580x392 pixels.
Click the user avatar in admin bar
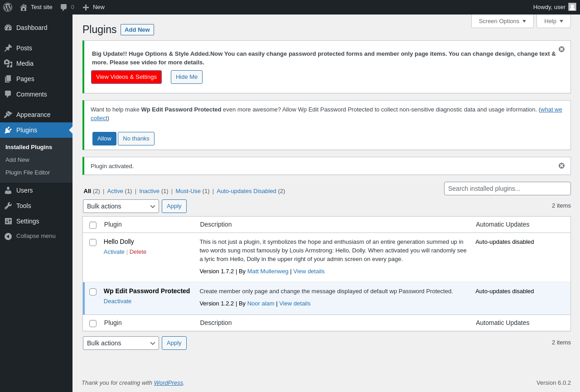click(572, 7)
